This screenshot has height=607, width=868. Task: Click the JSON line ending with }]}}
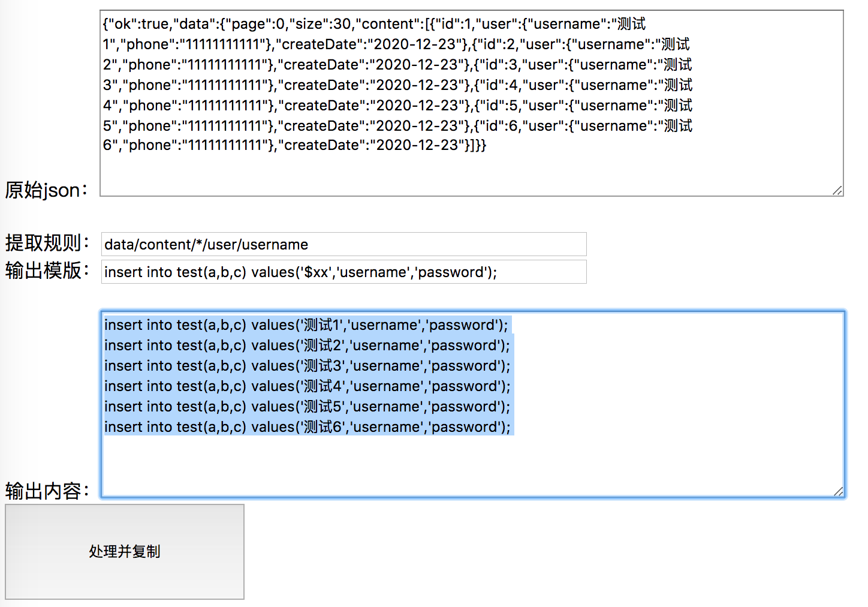[x=294, y=145]
